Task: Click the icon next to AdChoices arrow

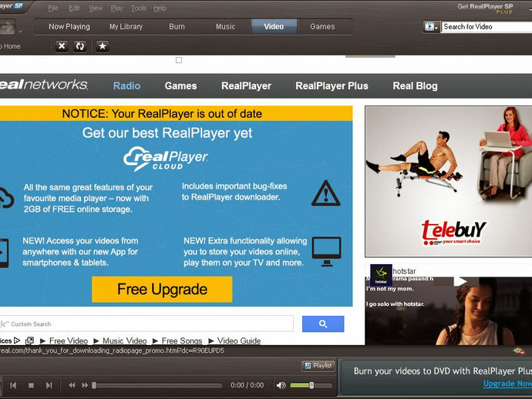Action: pos(30,340)
